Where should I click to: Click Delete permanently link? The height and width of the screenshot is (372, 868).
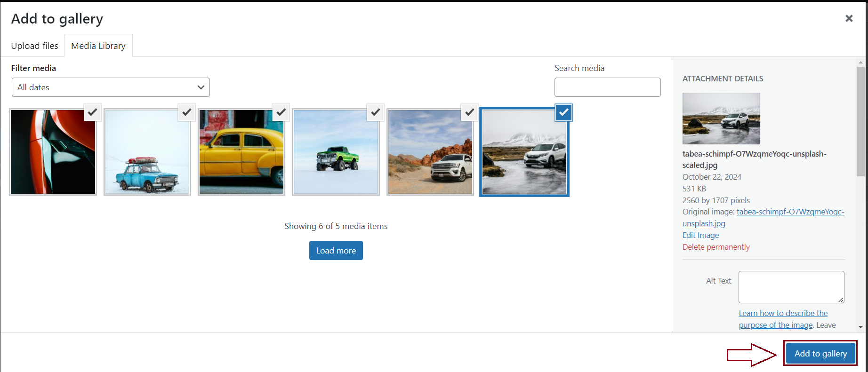pos(716,247)
